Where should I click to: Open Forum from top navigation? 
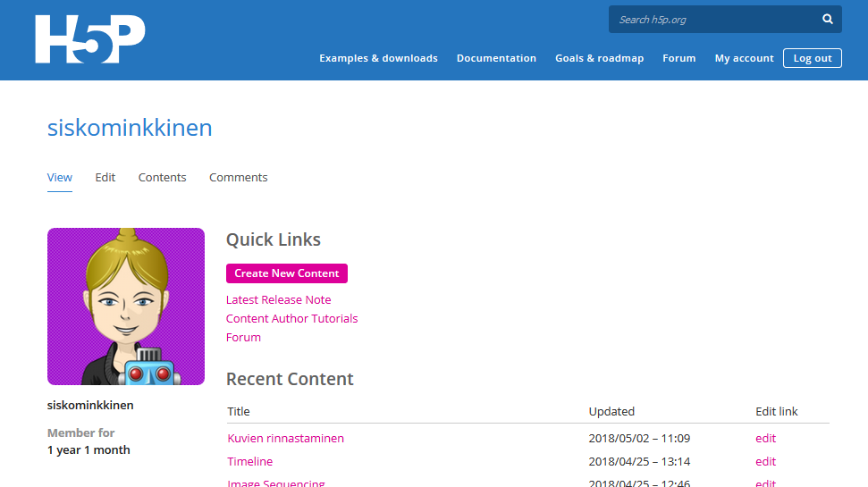[x=678, y=58]
